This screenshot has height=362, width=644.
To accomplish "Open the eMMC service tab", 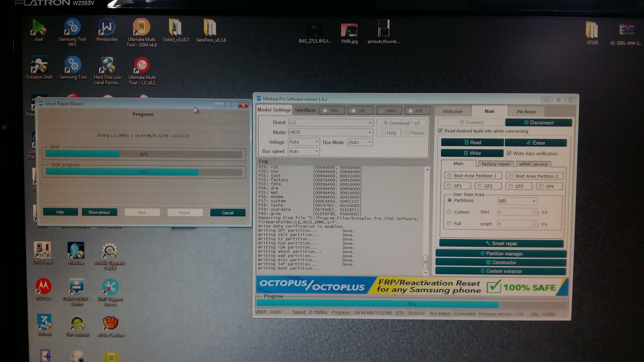I will click(533, 164).
